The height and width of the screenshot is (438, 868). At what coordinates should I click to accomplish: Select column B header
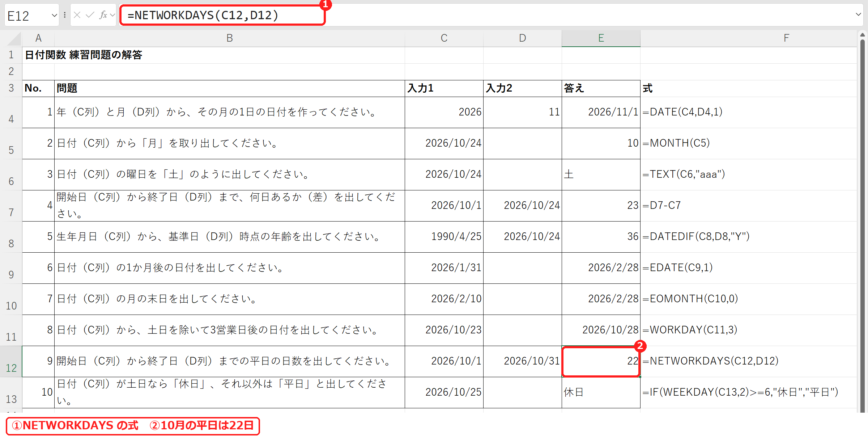coord(230,38)
